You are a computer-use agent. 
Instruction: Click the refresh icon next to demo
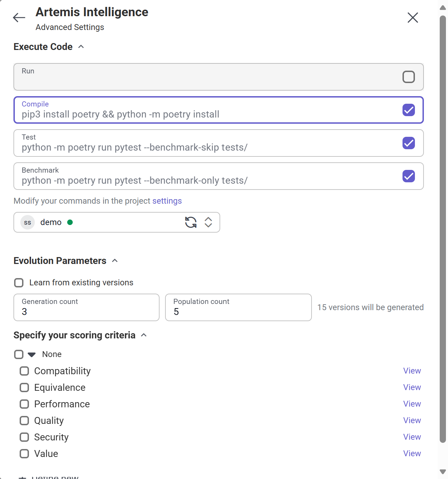coord(191,222)
